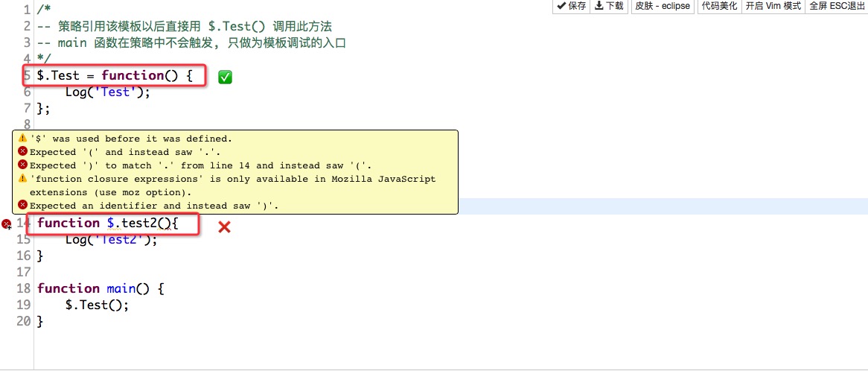Click line number 20 in the gutter
The height and width of the screenshot is (371, 868).
(23, 321)
